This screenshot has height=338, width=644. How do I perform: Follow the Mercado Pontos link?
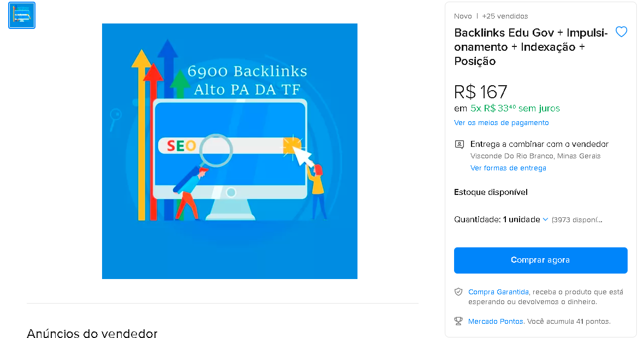pyautogui.click(x=496, y=322)
